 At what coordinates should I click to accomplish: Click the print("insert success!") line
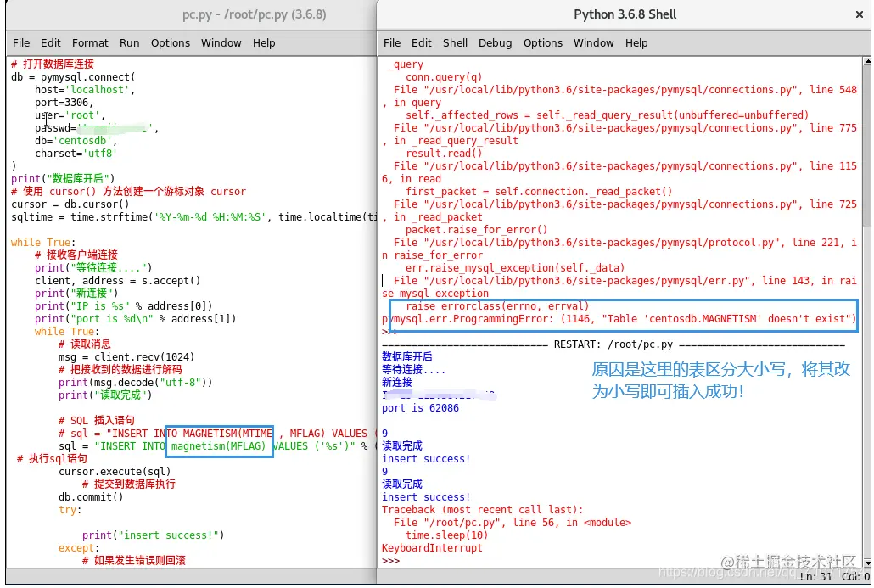(x=154, y=535)
